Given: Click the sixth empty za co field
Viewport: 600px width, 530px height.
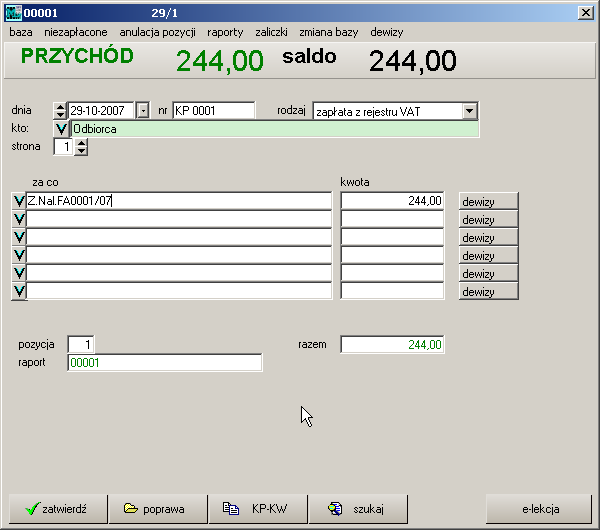Looking at the screenshot, I should [x=179, y=292].
